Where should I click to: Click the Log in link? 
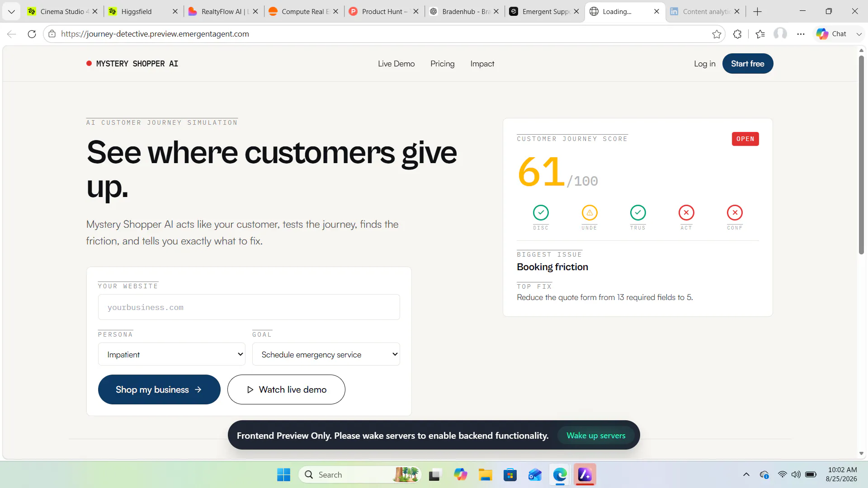(704, 64)
